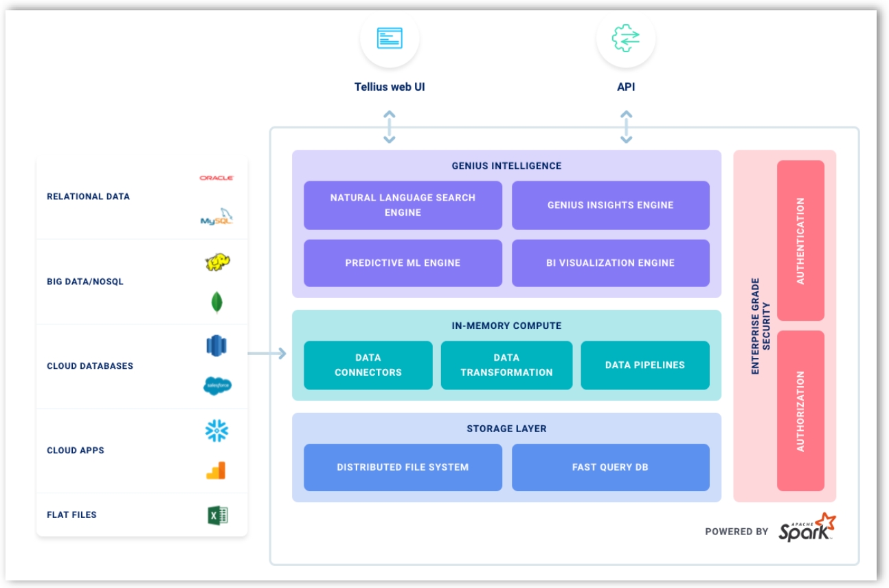889x588 pixels.
Task: Select the Hadoop elephant icon
Action: click(217, 262)
